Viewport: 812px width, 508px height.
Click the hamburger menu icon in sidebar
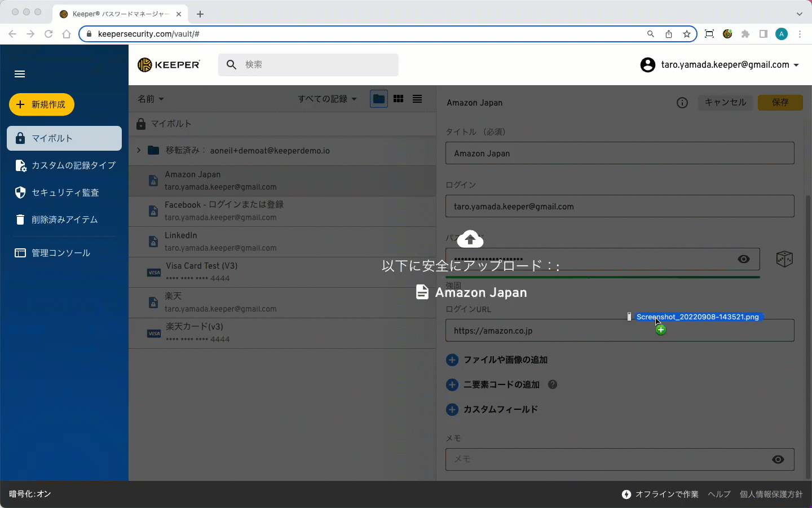[x=20, y=74]
